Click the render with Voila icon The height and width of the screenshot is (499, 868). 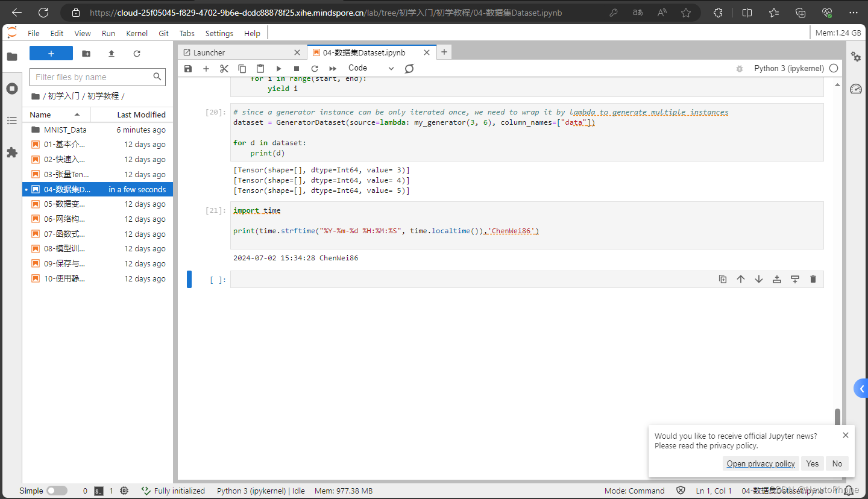(409, 69)
